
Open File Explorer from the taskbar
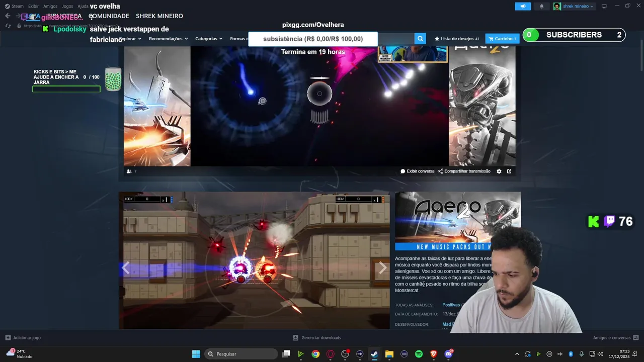[389, 354]
